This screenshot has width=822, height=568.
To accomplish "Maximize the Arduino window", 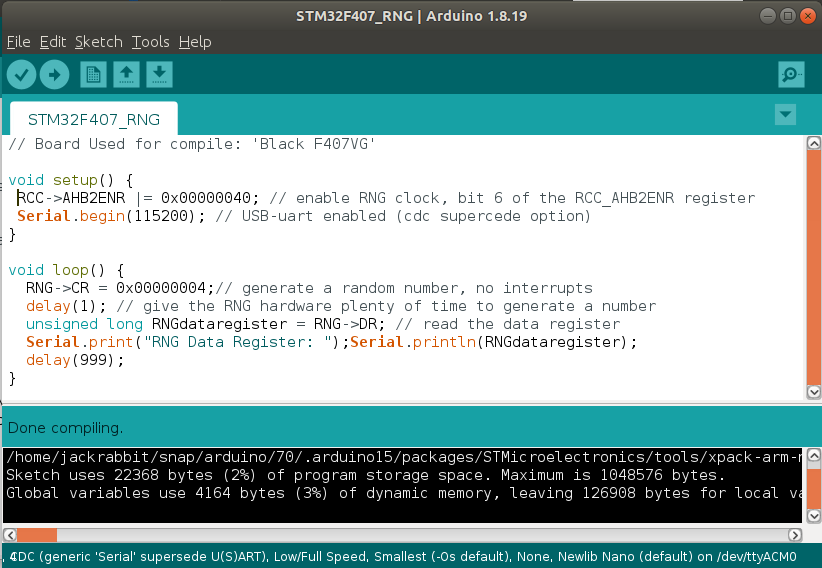I will click(787, 16).
